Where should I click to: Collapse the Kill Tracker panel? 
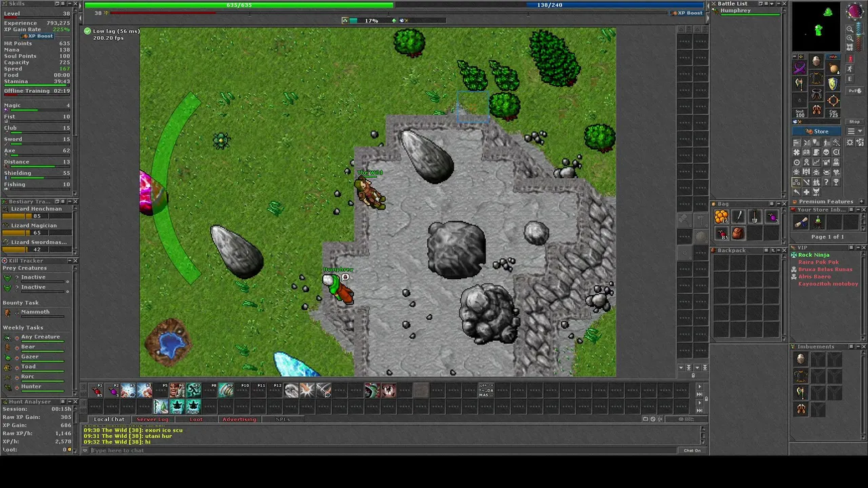click(68, 260)
